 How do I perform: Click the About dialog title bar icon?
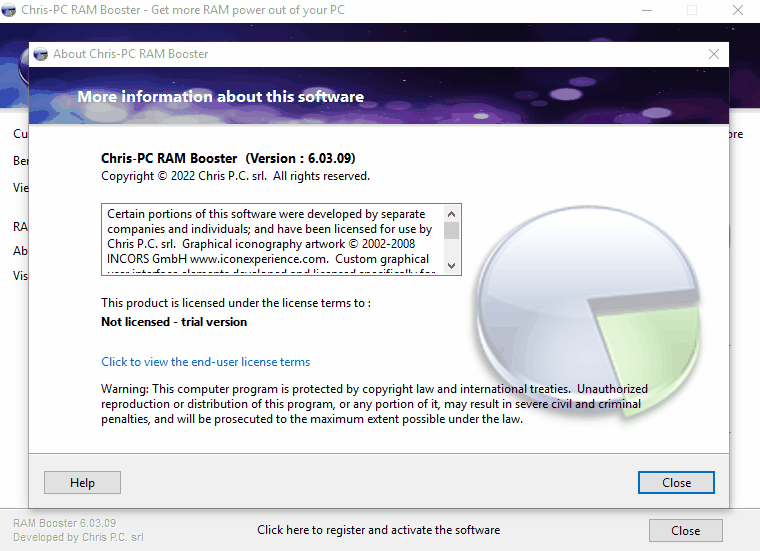pos(41,54)
